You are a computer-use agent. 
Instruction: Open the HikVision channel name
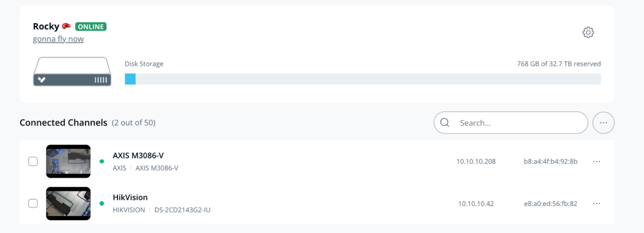coord(130,197)
